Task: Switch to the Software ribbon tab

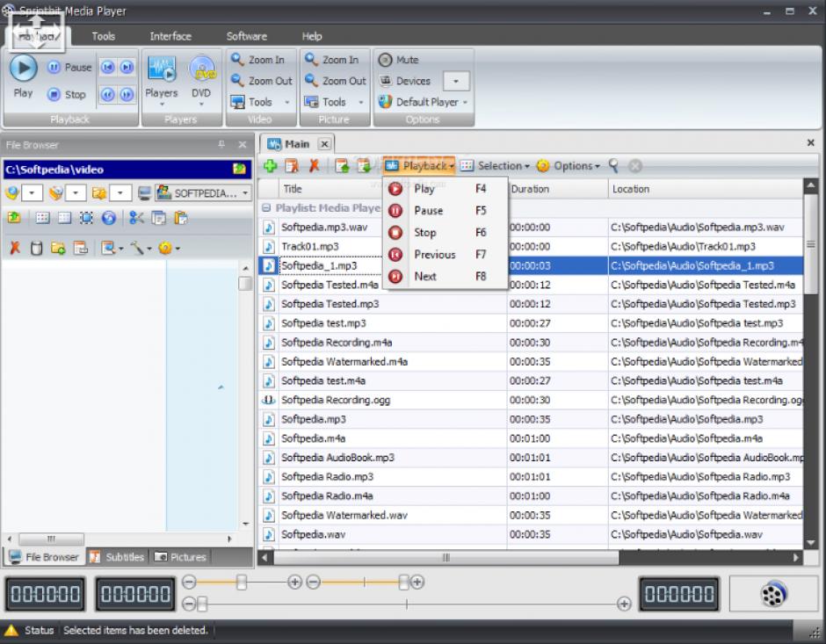Action: click(247, 36)
